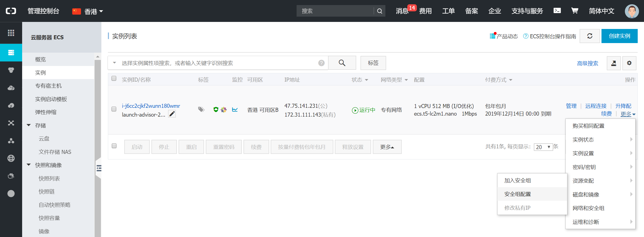Click the 管理 link for the instance
The width and height of the screenshot is (644, 237).
(x=571, y=106)
